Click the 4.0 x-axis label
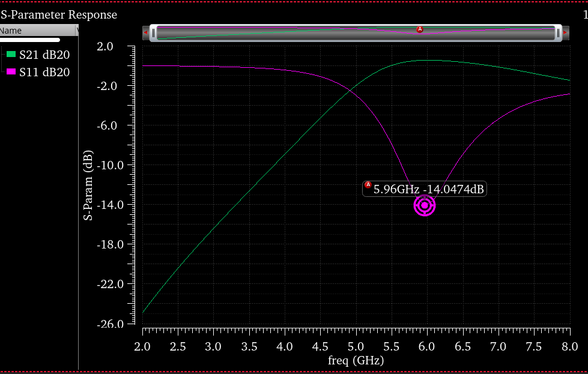 (285, 346)
